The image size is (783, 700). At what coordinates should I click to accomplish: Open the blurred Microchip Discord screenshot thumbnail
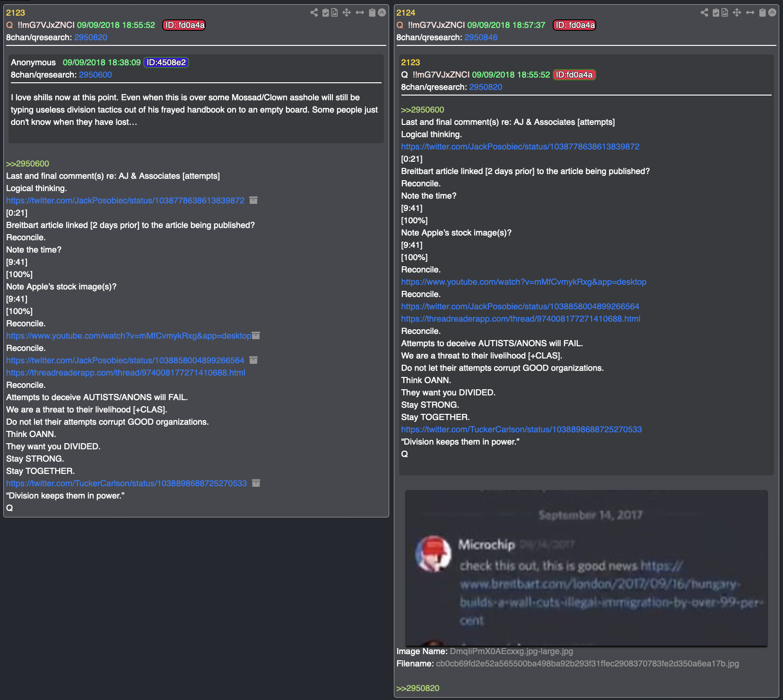point(586,568)
